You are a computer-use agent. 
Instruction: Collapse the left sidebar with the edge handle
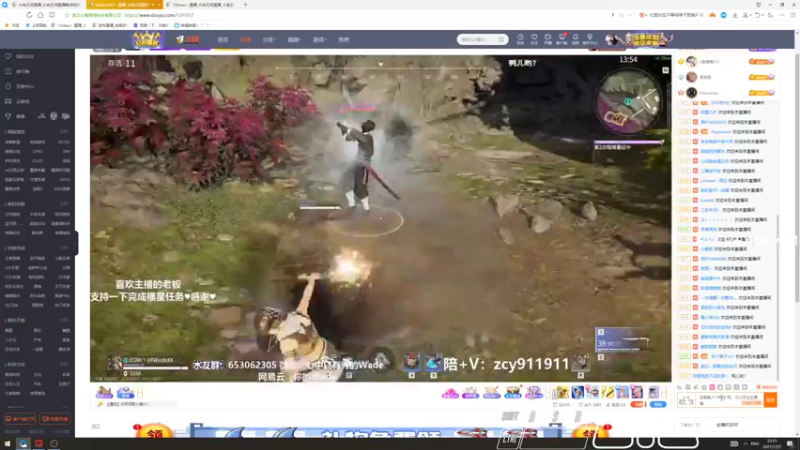pos(76,242)
